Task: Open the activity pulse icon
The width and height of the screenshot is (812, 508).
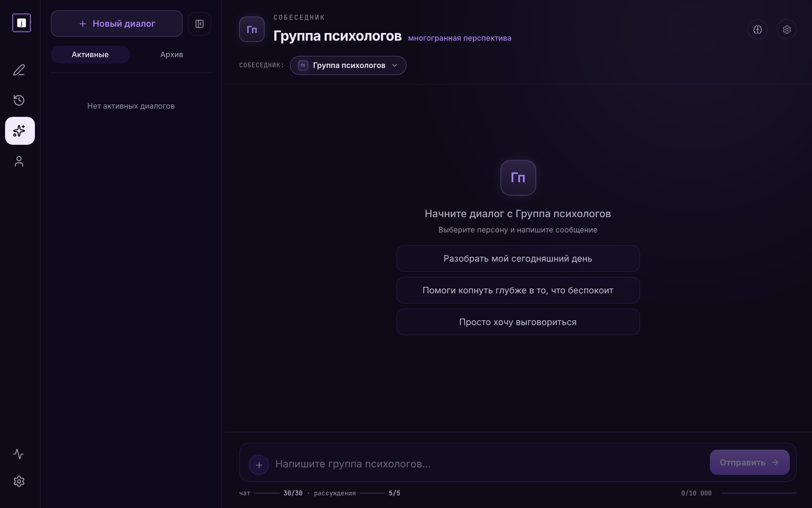Action: [18, 454]
